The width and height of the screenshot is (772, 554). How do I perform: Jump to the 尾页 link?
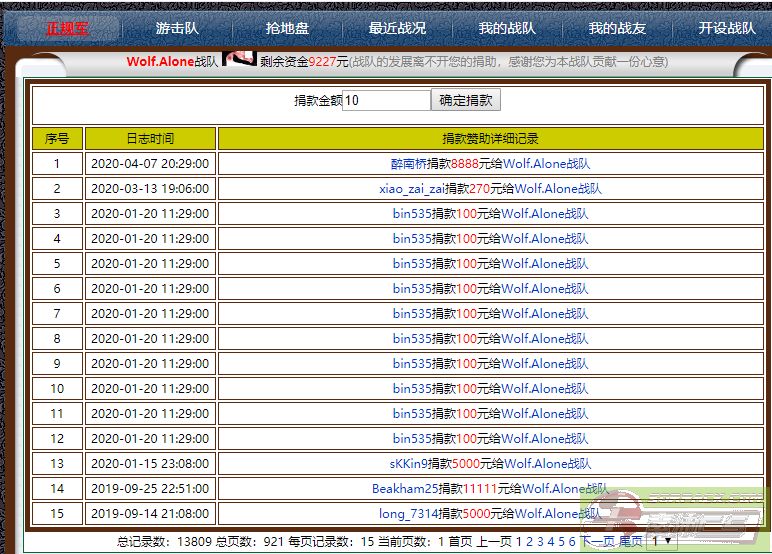pos(631,541)
